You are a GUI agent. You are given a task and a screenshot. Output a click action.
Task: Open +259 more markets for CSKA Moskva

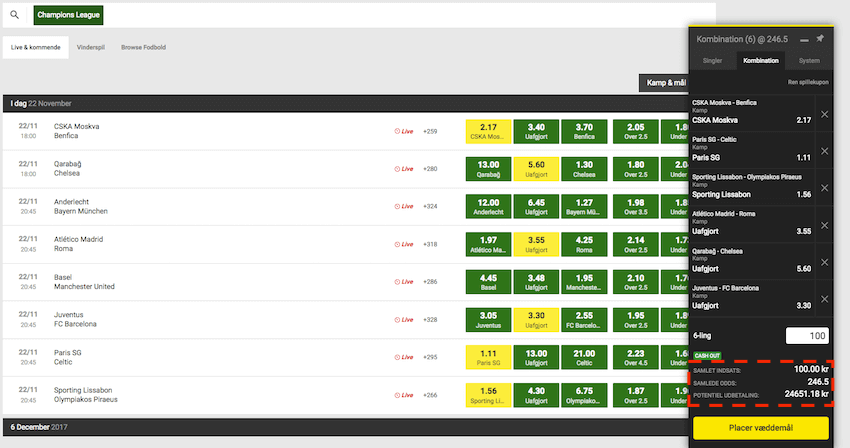(x=430, y=131)
